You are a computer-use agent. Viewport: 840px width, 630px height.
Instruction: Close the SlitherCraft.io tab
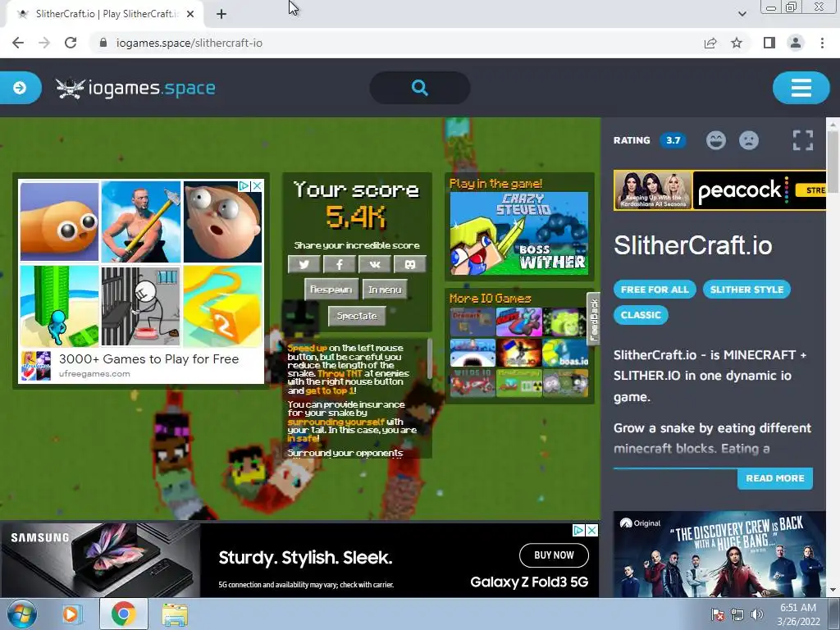pos(190,15)
